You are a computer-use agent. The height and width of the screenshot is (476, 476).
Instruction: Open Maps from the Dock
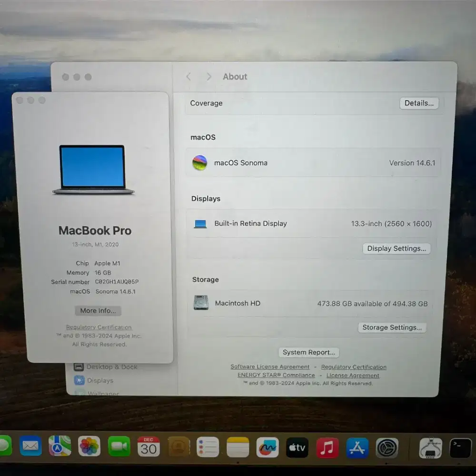point(59,446)
